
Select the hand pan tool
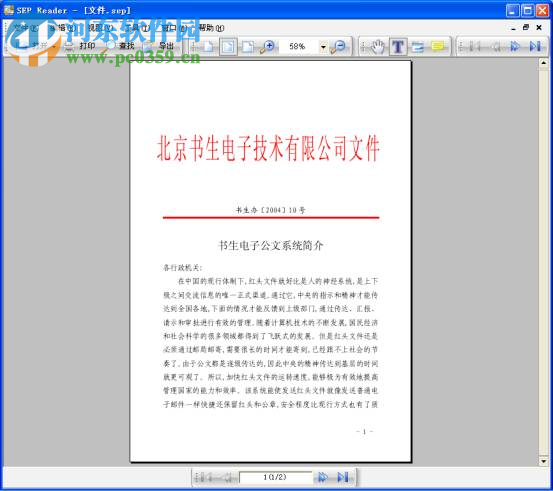point(378,47)
